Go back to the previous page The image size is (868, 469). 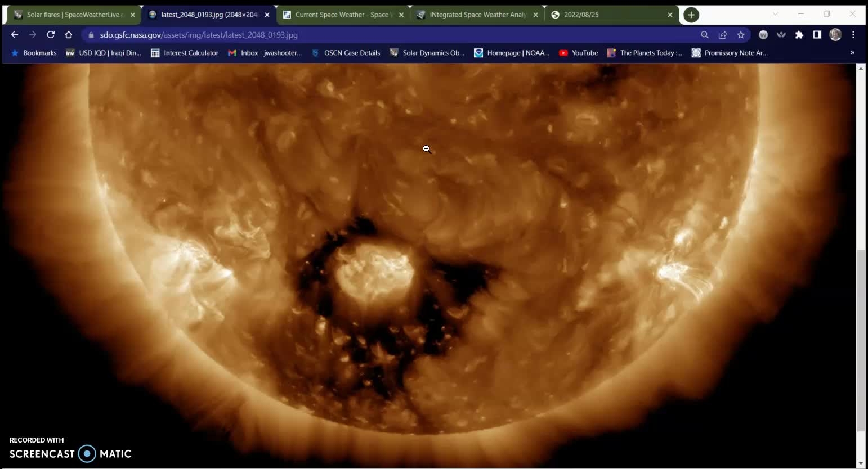(x=15, y=35)
